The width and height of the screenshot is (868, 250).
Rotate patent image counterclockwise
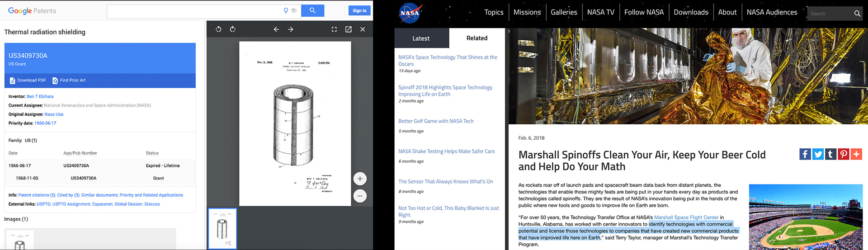[x=218, y=29]
